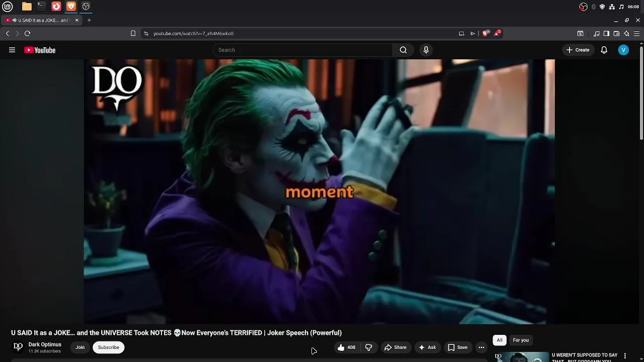Go back to the previous page
Viewport: 644px width, 362px height.
(8, 34)
